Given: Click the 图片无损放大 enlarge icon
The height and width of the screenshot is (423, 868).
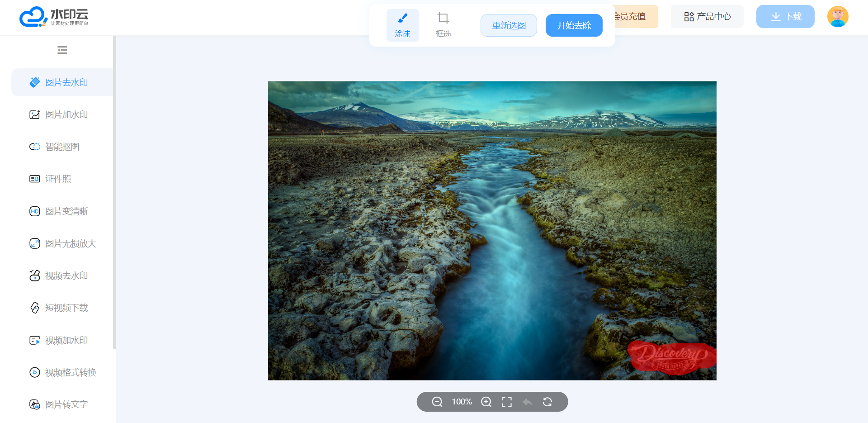Looking at the screenshot, I should (x=35, y=243).
